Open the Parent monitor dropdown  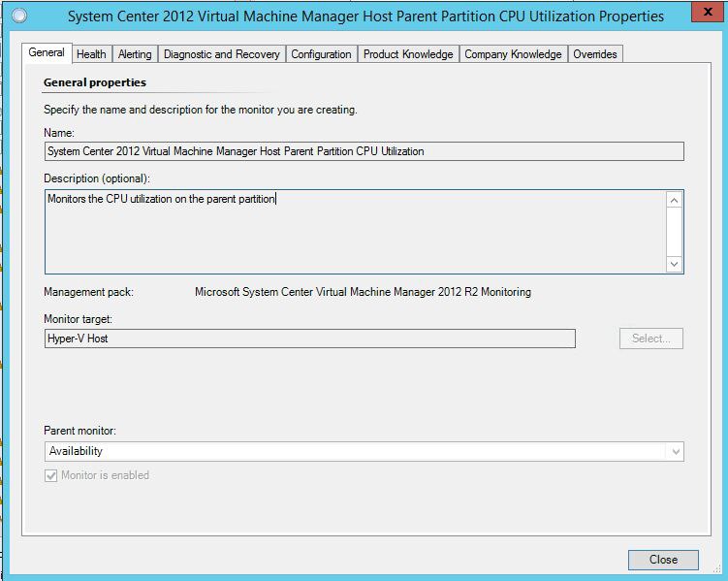click(x=364, y=451)
